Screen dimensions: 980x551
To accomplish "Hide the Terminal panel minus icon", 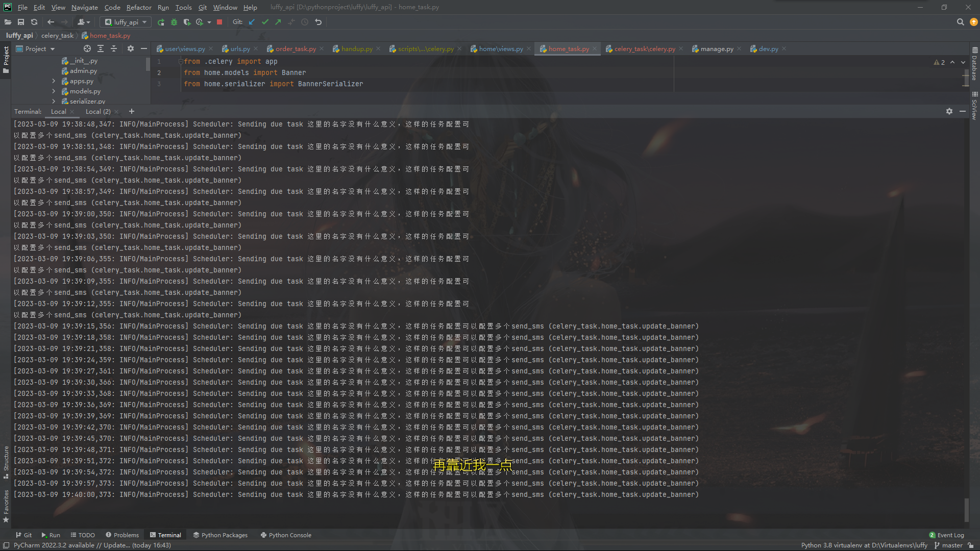I will 963,111.
